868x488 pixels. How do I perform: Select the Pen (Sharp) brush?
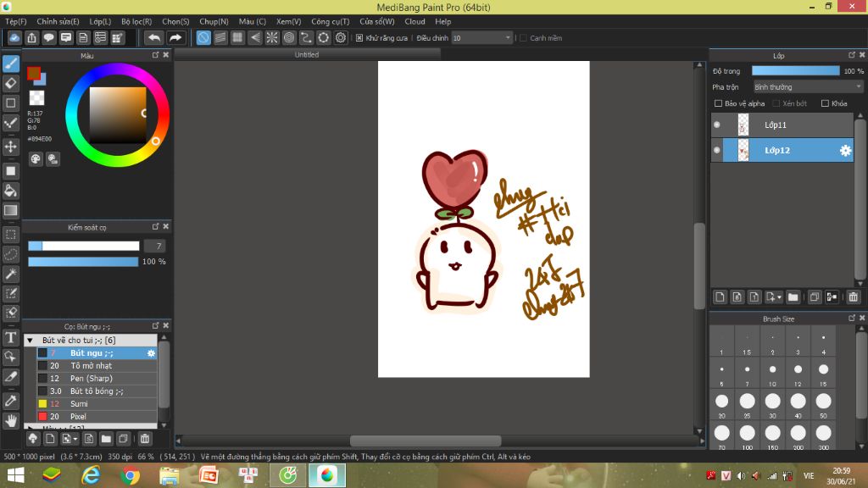[x=97, y=379]
